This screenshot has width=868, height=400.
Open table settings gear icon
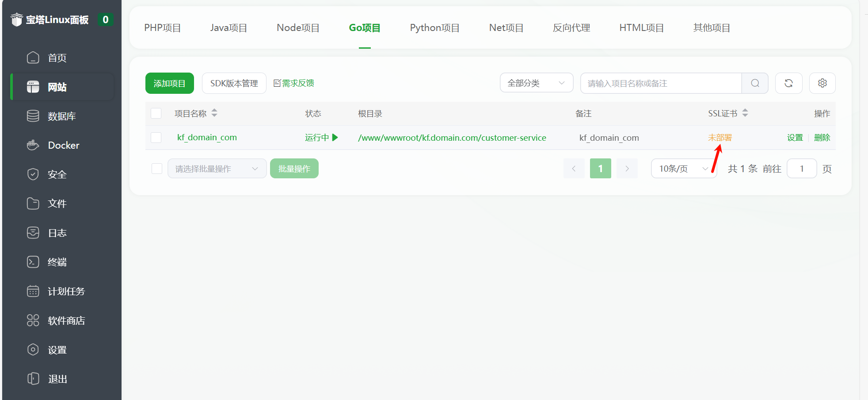coord(822,83)
